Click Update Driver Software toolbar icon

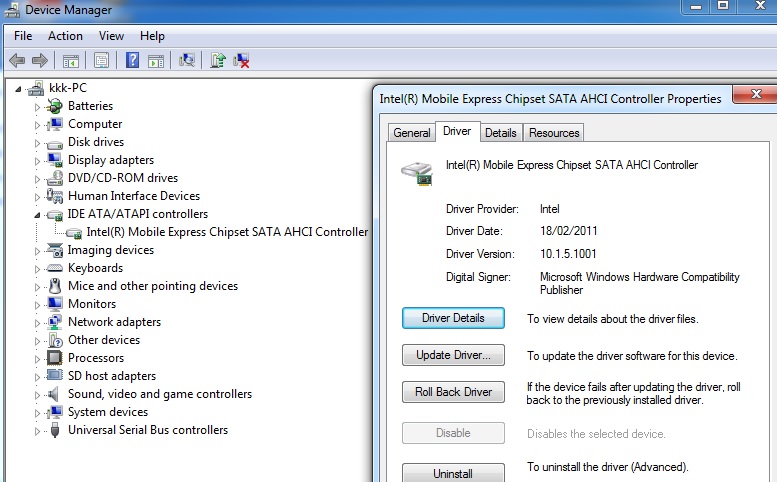(218, 60)
